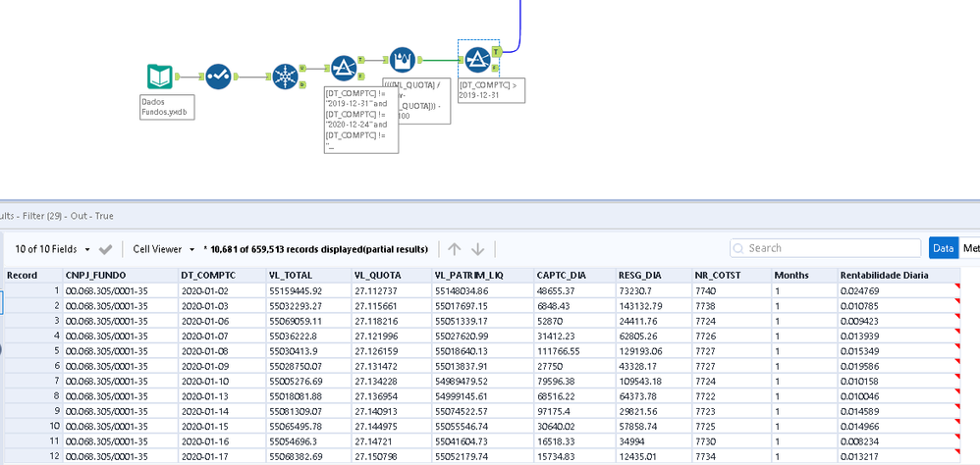Switch to the Data view tab
The height and width of the screenshot is (465, 980).
[x=943, y=248]
